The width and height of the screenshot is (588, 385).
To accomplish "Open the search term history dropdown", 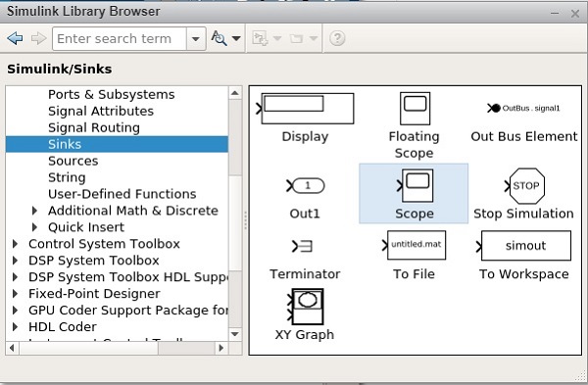I will 196,38.
